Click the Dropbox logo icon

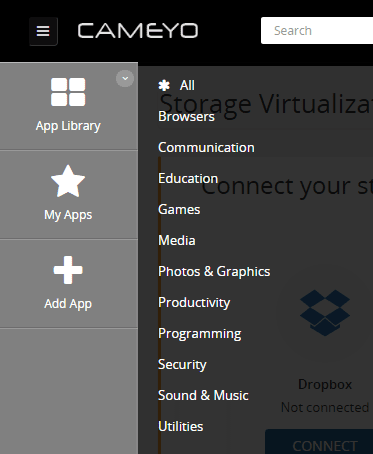(x=325, y=313)
